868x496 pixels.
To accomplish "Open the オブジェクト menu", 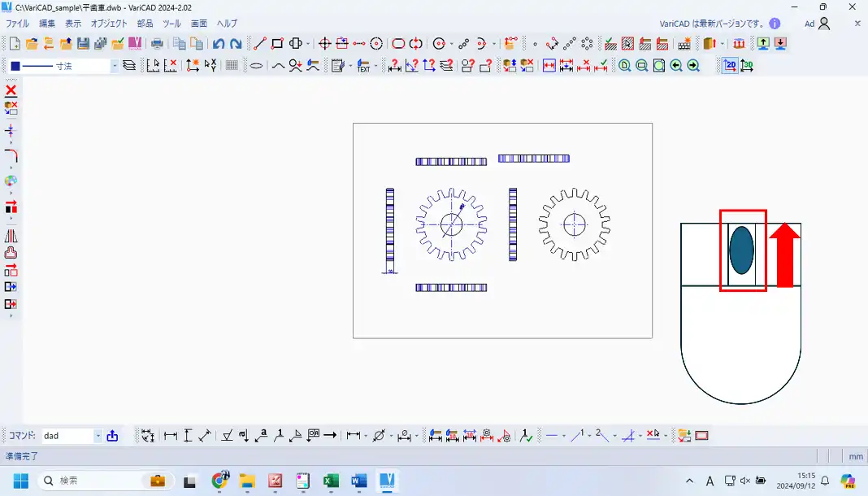I will (x=109, y=24).
